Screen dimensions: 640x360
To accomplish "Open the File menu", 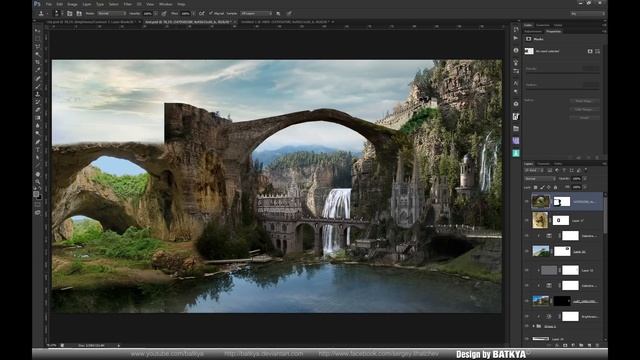I will pyautogui.click(x=49, y=4).
